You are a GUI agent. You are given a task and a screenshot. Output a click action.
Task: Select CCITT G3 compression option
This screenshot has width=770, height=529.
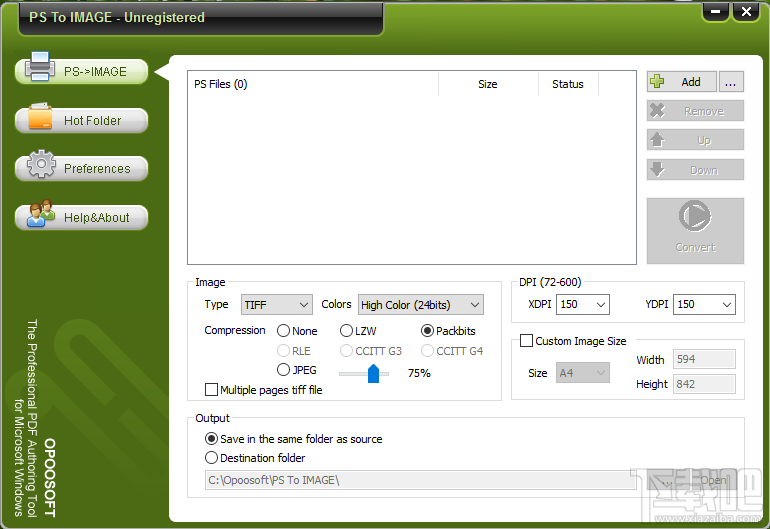click(371, 351)
